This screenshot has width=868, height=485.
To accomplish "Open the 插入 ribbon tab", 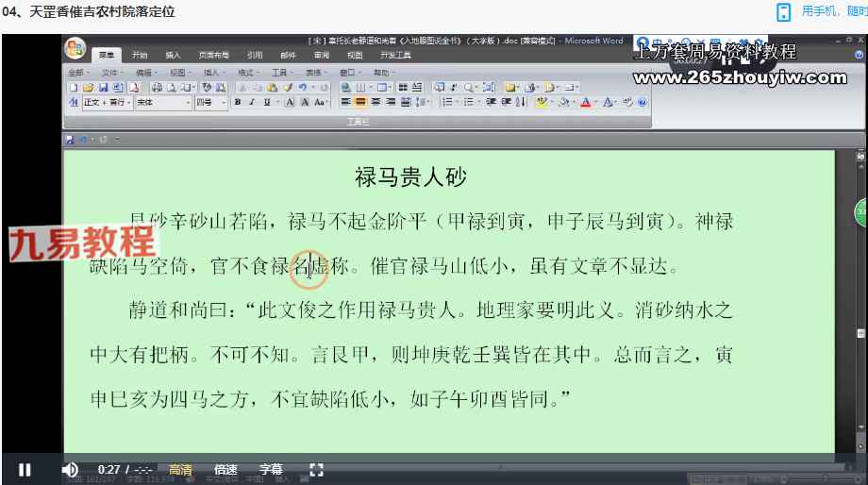I will pyautogui.click(x=173, y=56).
